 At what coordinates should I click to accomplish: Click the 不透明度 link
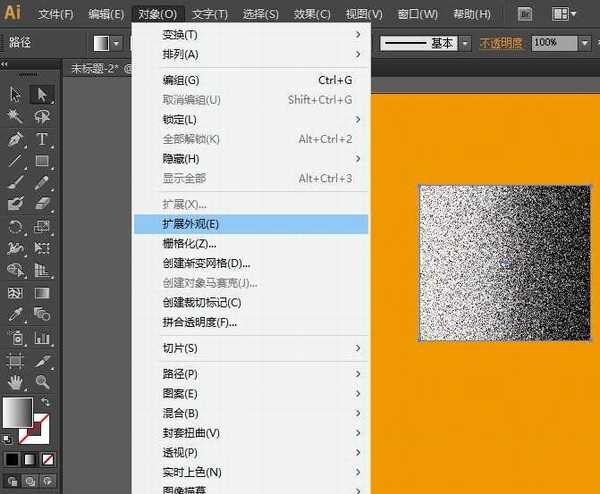click(502, 43)
